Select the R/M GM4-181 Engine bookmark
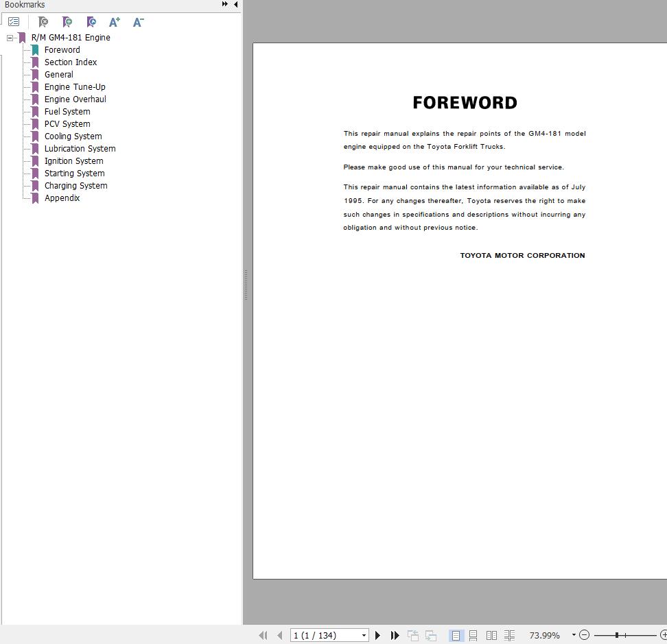The image size is (667, 644). [71, 38]
